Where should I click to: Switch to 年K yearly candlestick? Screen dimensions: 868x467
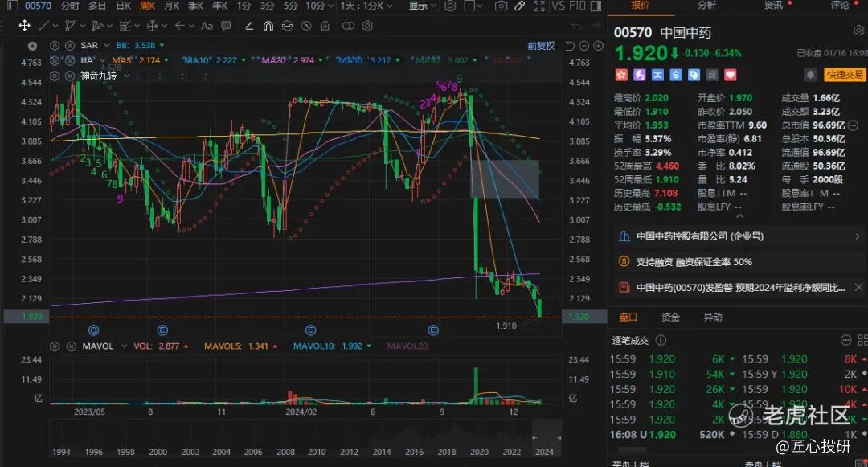[220, 6]
